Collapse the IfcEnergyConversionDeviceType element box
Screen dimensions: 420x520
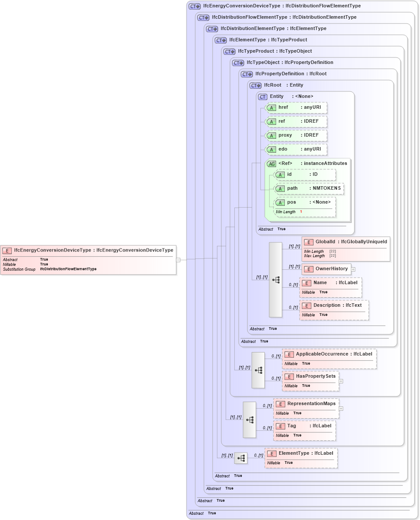point(178,260)
